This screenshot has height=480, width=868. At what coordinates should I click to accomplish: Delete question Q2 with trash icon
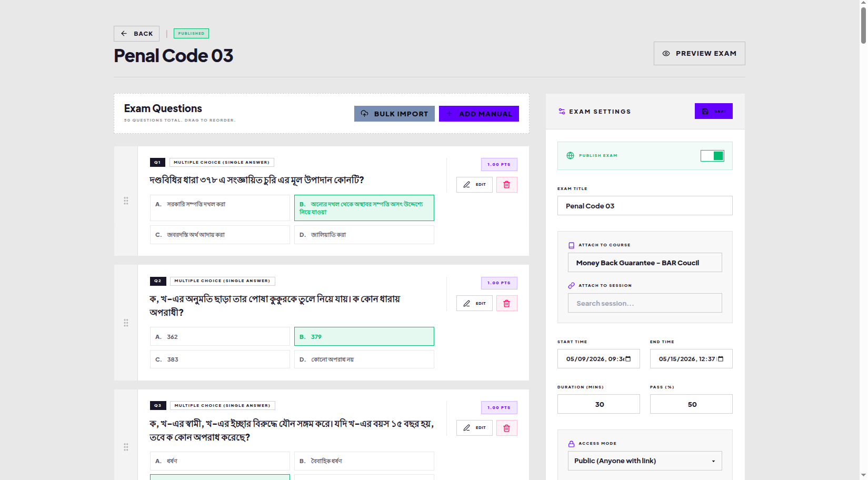[506, 303]
